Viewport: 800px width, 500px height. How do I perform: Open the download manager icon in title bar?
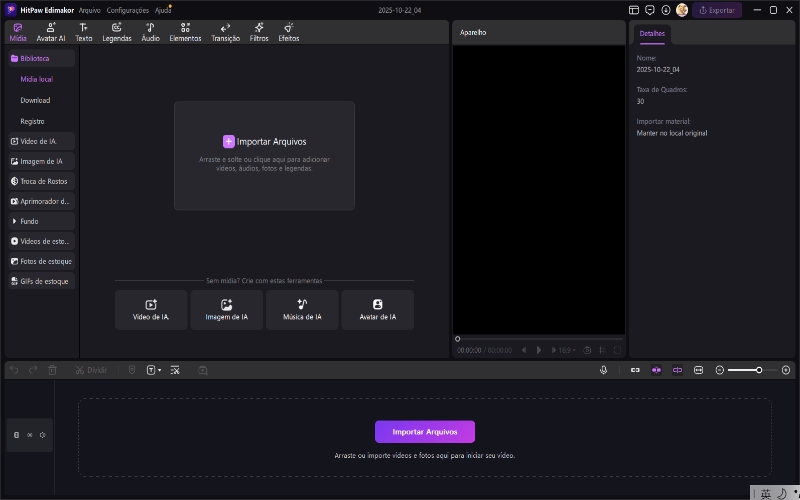(666, 10)
